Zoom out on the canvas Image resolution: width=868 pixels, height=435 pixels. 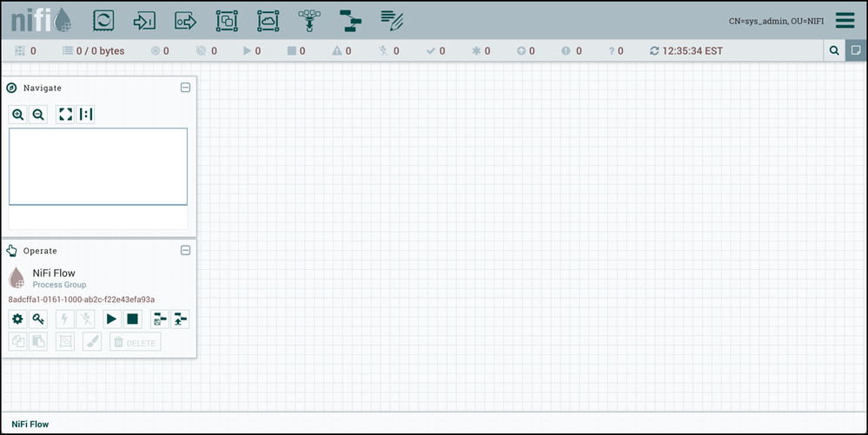[x=38, y=115]
